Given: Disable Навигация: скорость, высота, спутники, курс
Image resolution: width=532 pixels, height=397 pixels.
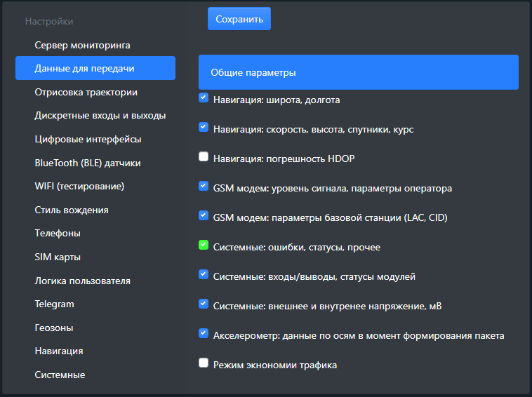Looking at the screenshot, I should (x=204, y=128).
